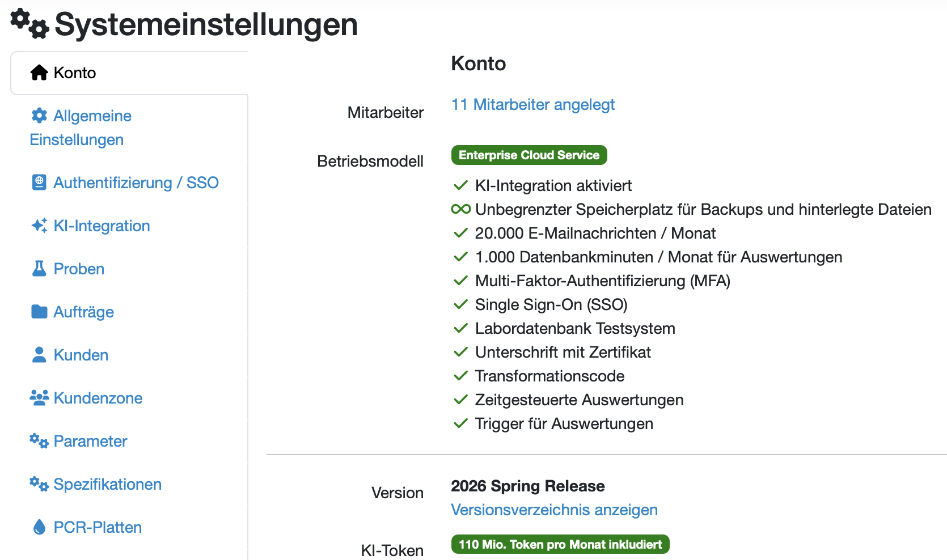Select the Konto tab in sidebar
The image size is (947, 560).
(75, 73)
